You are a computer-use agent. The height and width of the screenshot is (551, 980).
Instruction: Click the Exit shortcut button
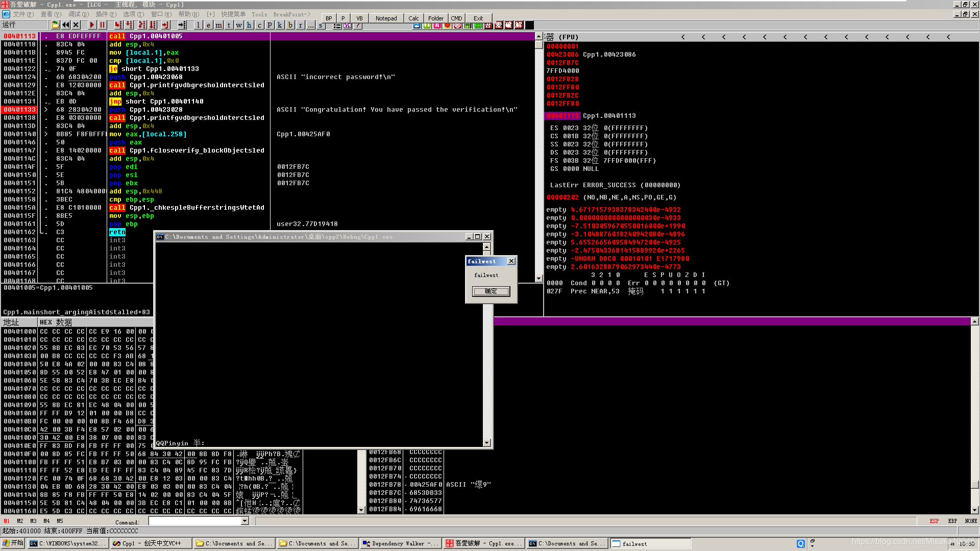click(478, 18)
